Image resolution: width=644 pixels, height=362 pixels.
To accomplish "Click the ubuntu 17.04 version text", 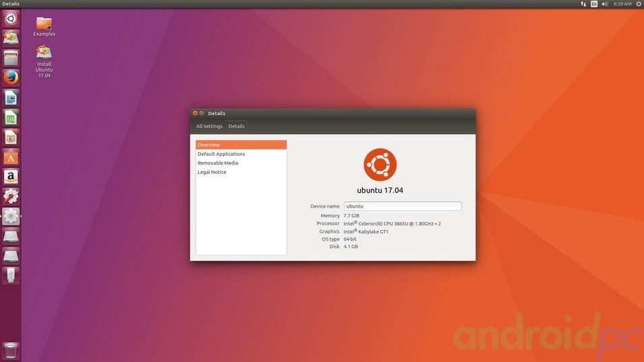I will 380,191.
